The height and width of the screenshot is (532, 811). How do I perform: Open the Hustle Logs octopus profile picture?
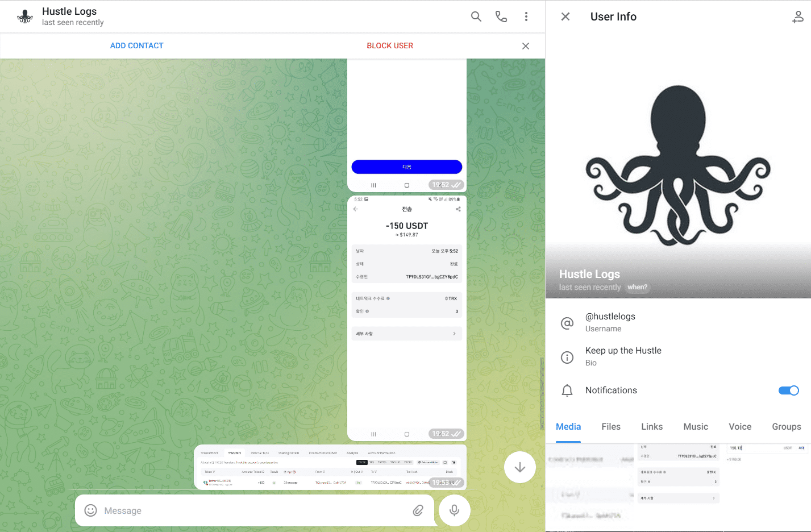pos(678,165)
